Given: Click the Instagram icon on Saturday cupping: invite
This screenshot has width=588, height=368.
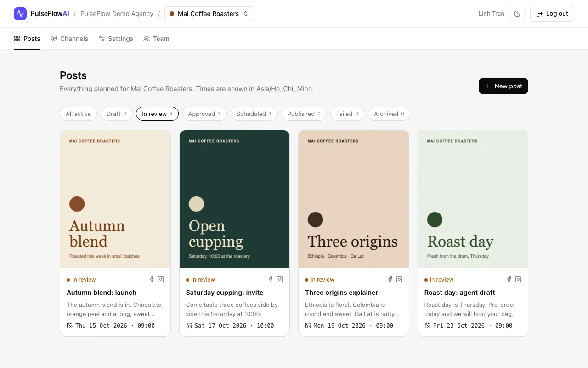Looking at the screenshot, I should [280, 279].
